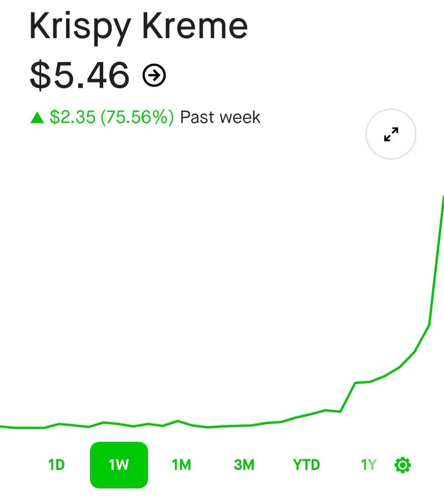444x504 pixels.
Task: Show the 1M chart range
Action: 181,465
